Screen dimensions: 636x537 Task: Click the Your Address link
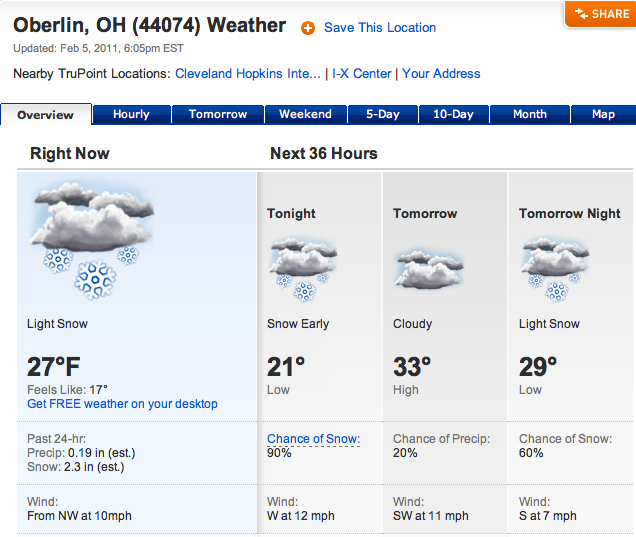click(441, 74)
